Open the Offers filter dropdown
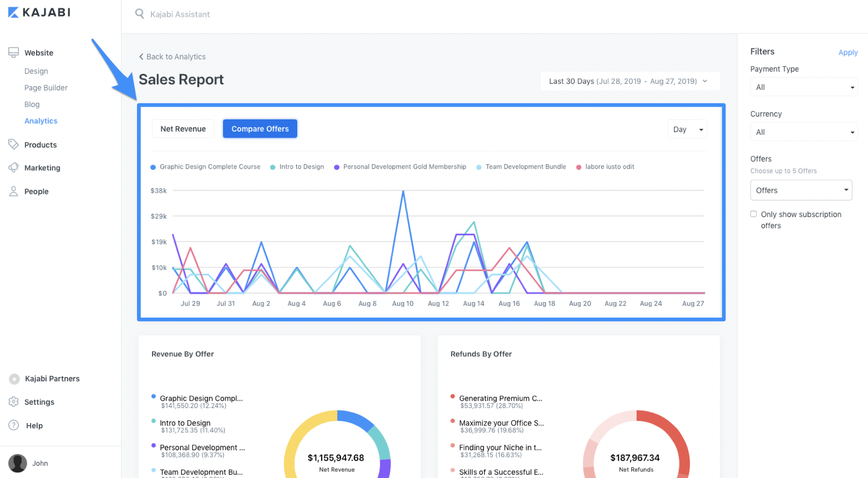This screenshot has width=868, height=478. coord(801,190)
